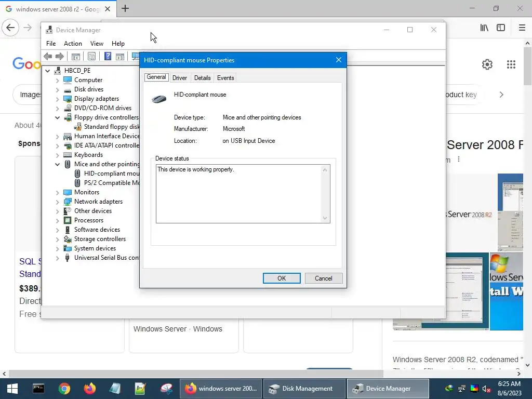The width and height of the screenshot is (532, 399).
Task: Select the Disk drives category icon
Action: (x=68, y=89)
